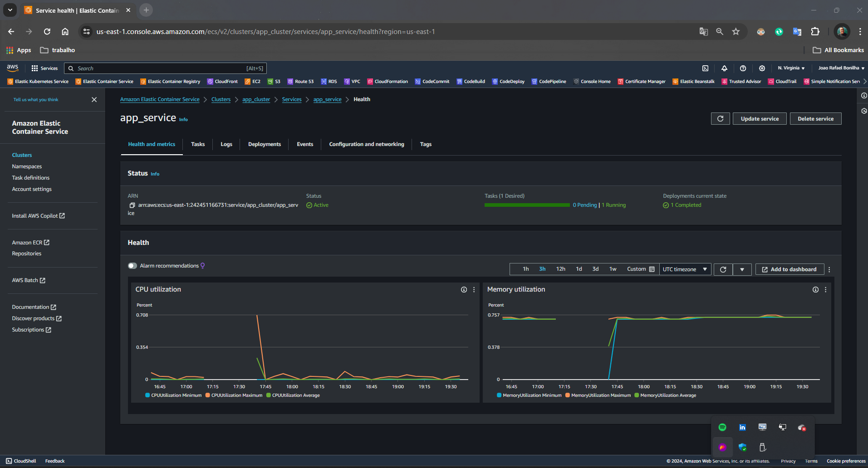Open the Custom time range picker
This screenshot has height=468, width=868.
[641, 269]
